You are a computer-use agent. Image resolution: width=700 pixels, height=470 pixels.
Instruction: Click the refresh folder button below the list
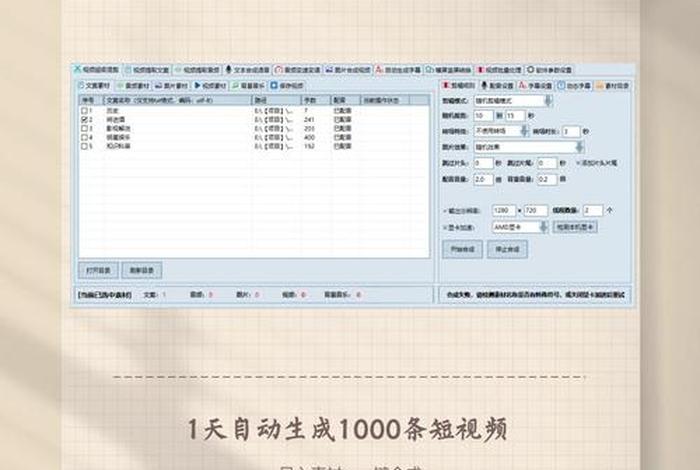pos(142,270)
